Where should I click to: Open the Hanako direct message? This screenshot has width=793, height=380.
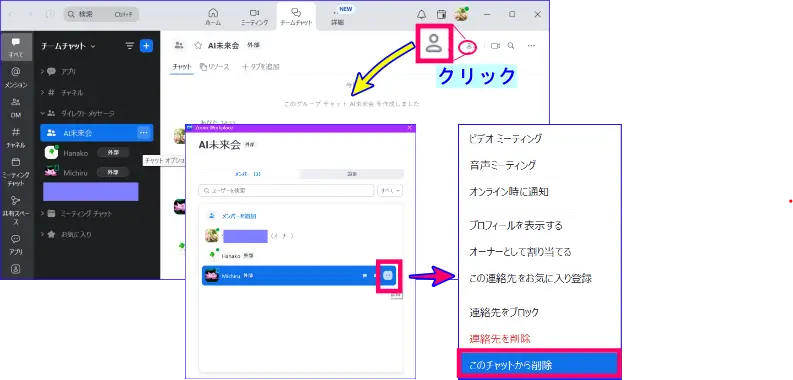click(x=86, y=152)
